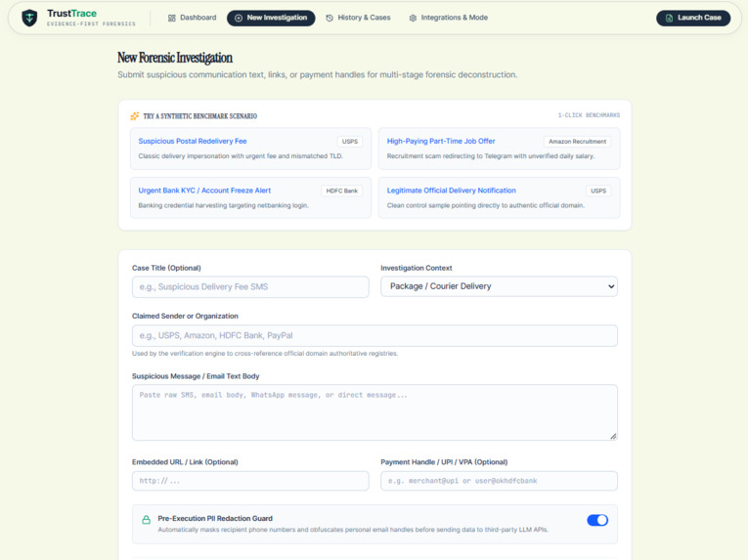The width and height of the screenshot is (748, 560).
Task: Click 'Try a Synthetic Benchmark Scenario' label
Action: [x=199, y=116]
